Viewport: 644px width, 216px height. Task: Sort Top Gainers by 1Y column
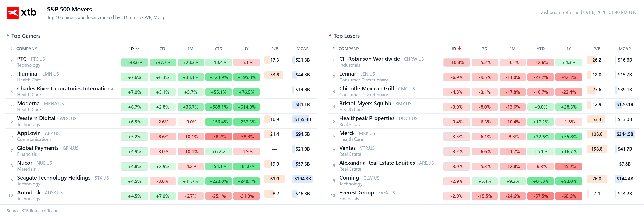click(x=247, y=49)
